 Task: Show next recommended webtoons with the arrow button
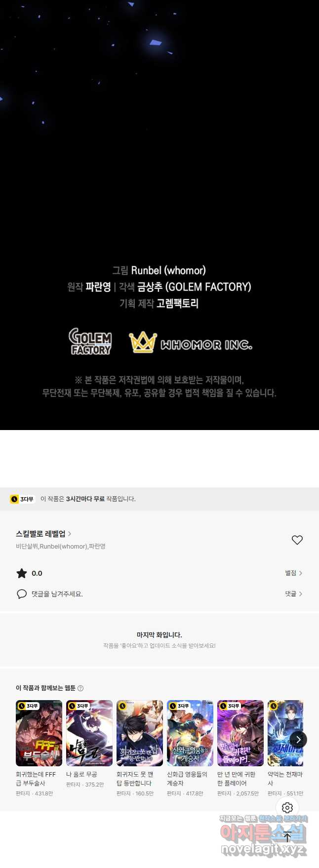coord(298,740)
